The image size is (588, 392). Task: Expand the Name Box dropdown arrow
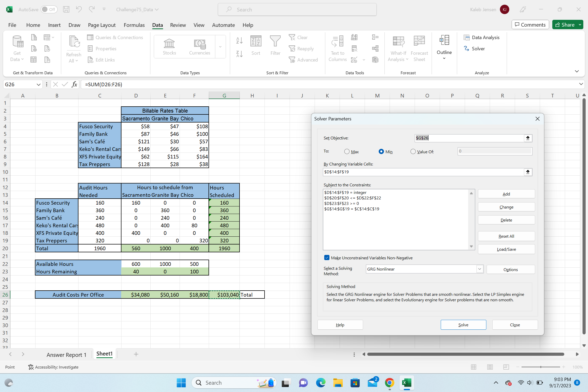click(39, 84)
